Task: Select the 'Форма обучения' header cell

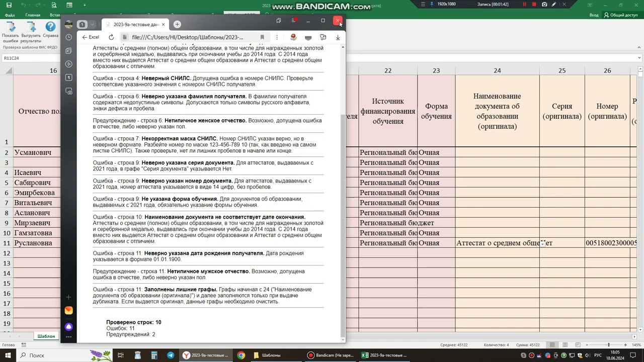Action: (x=436, y=111)
